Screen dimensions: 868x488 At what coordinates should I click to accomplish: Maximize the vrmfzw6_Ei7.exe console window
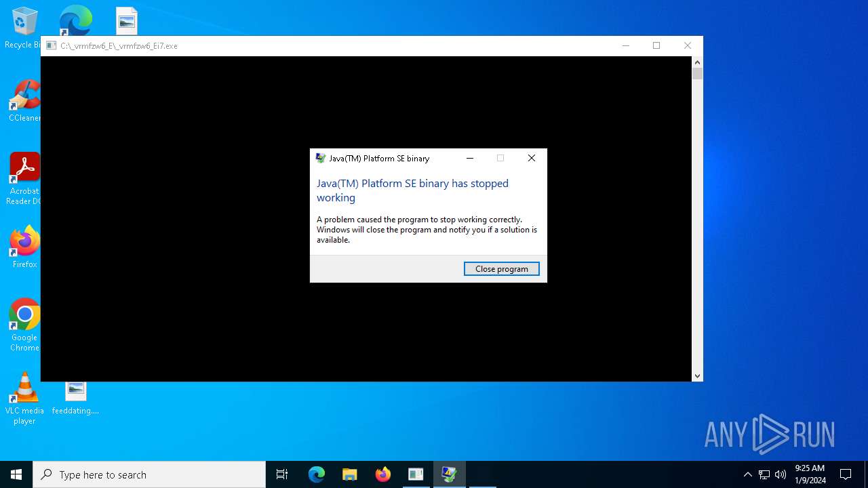[656, 46]
